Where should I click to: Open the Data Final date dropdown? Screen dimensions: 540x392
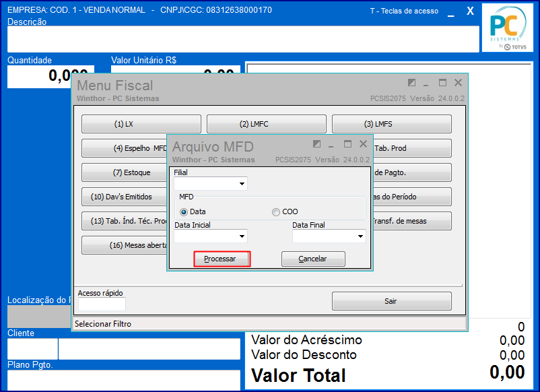[x=360, y=236]
